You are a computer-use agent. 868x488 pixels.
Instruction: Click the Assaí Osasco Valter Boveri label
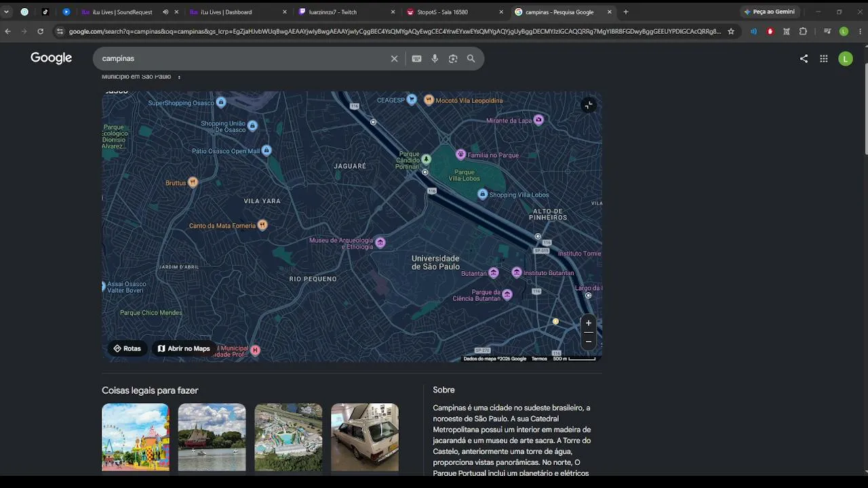pos(126,287)
